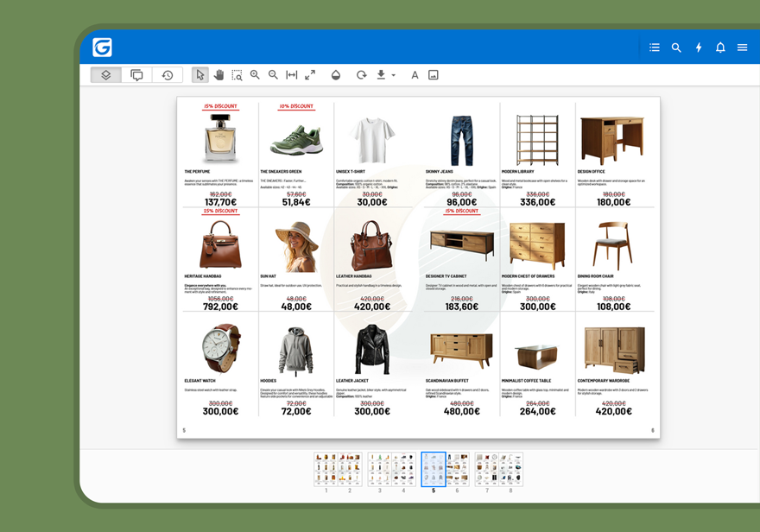Viewport: 760px width, 532px height.
Task: Open page 8 thumbnail
Action: coord(511,470)
